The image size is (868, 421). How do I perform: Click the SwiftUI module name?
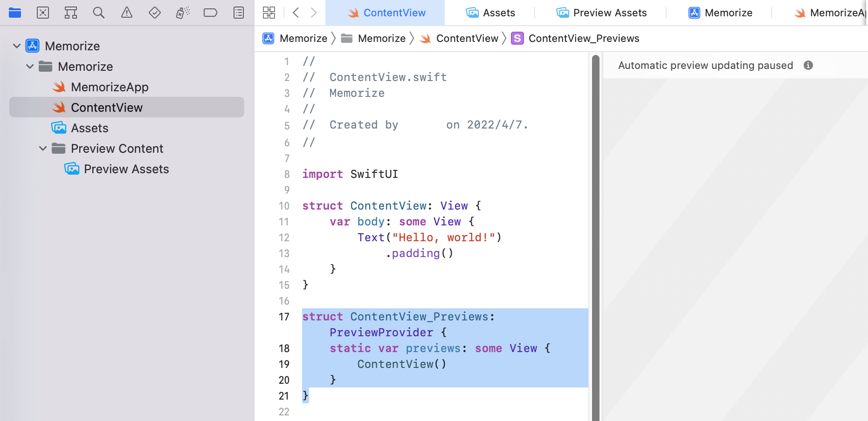374,174
